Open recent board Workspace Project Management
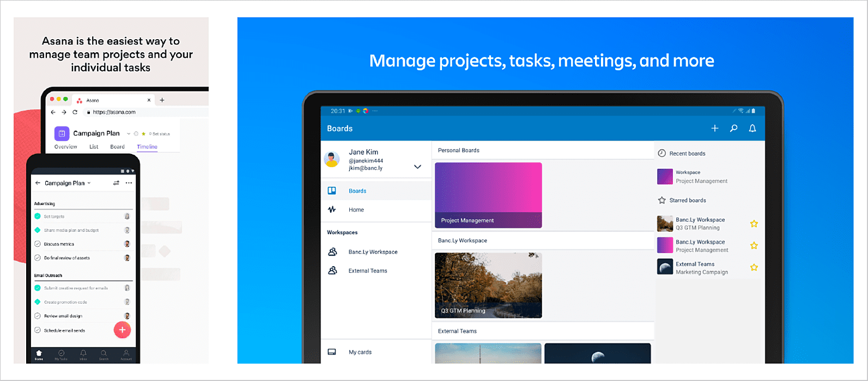This screenshot has width=868, height=381. (709, 176)
